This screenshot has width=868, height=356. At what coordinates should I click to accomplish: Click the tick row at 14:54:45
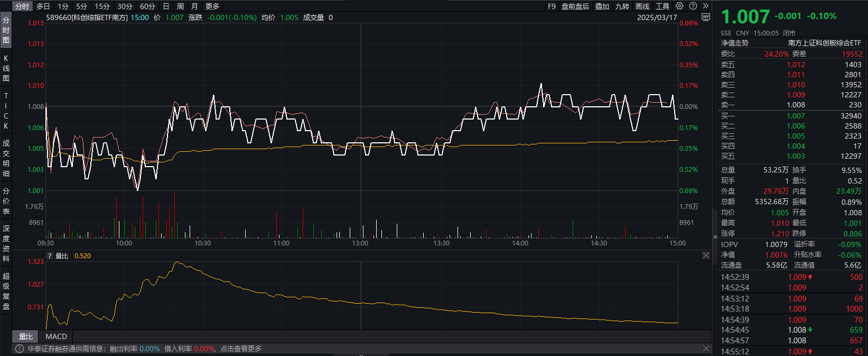791,330
